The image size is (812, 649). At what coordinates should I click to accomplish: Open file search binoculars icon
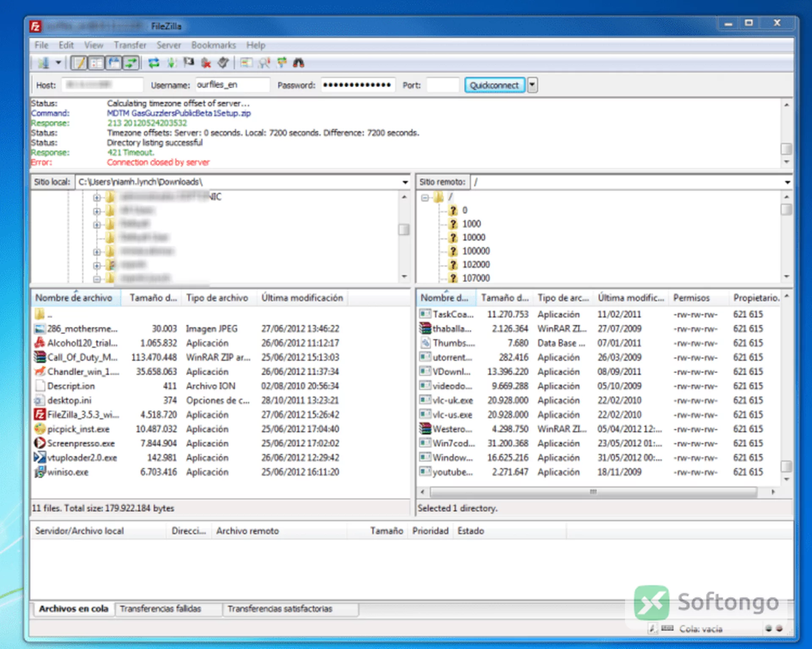(299, 63)
